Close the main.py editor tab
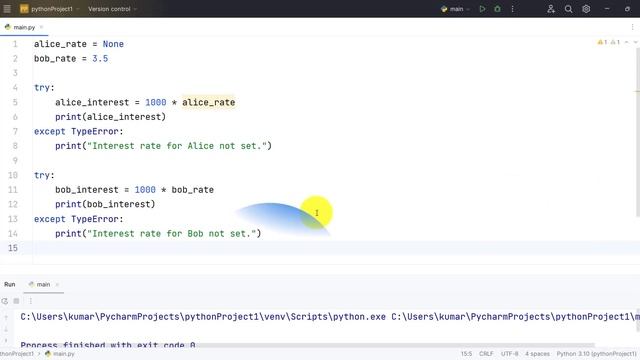This screenshot has width=640, height=360. (x=41, y=27)
